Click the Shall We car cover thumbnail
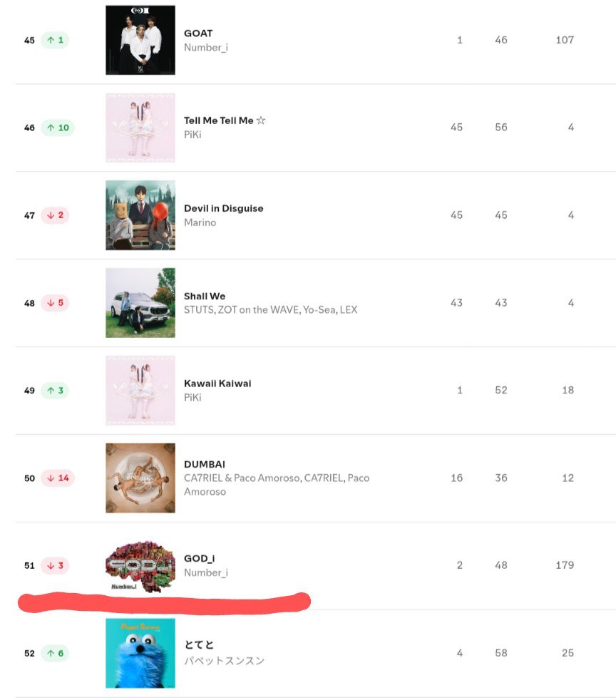 [x=140, y=303]
